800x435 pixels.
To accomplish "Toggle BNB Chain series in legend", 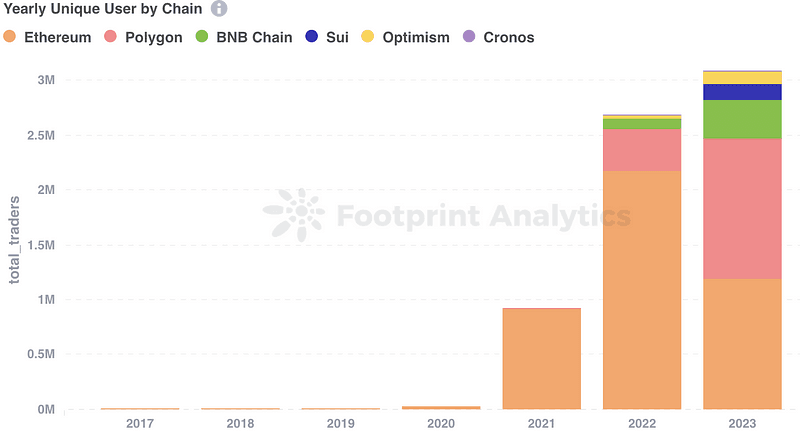I will [x=244, y=37].
